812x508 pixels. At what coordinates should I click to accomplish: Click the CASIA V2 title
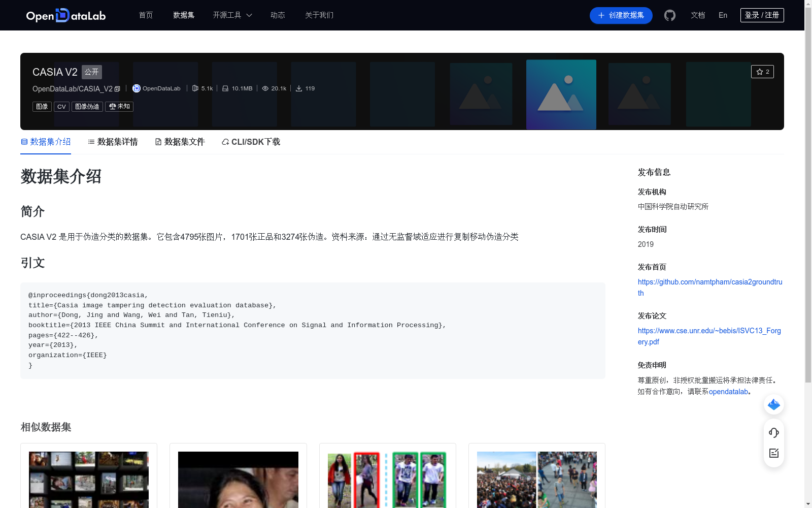pyautogui.click(x=55, y=72)
